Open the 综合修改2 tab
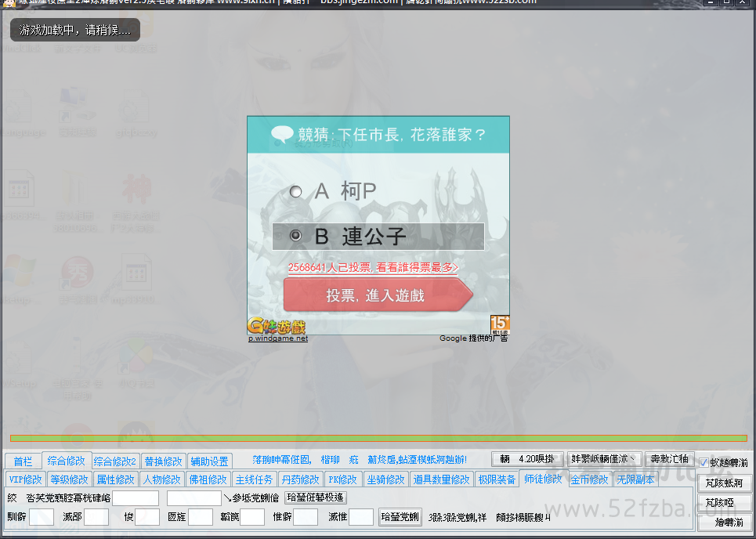Screen dimensions: 756x539 tap(114, 461)
